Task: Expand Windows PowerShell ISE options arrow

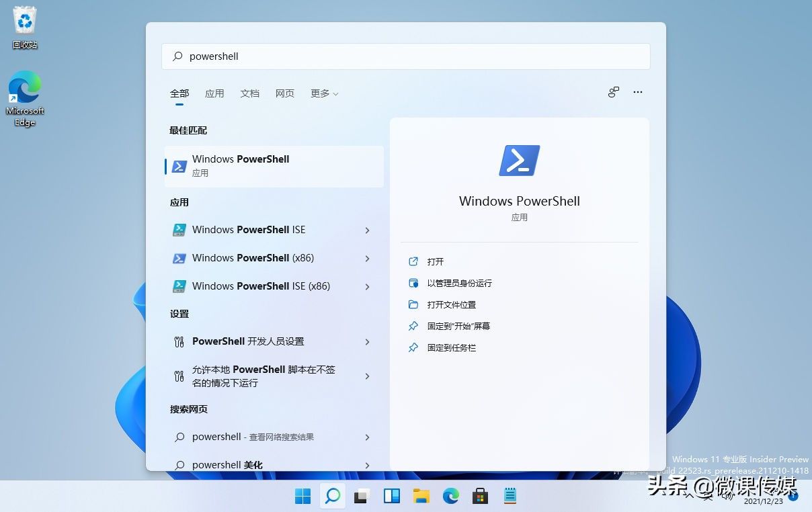Action: (367, 230)
